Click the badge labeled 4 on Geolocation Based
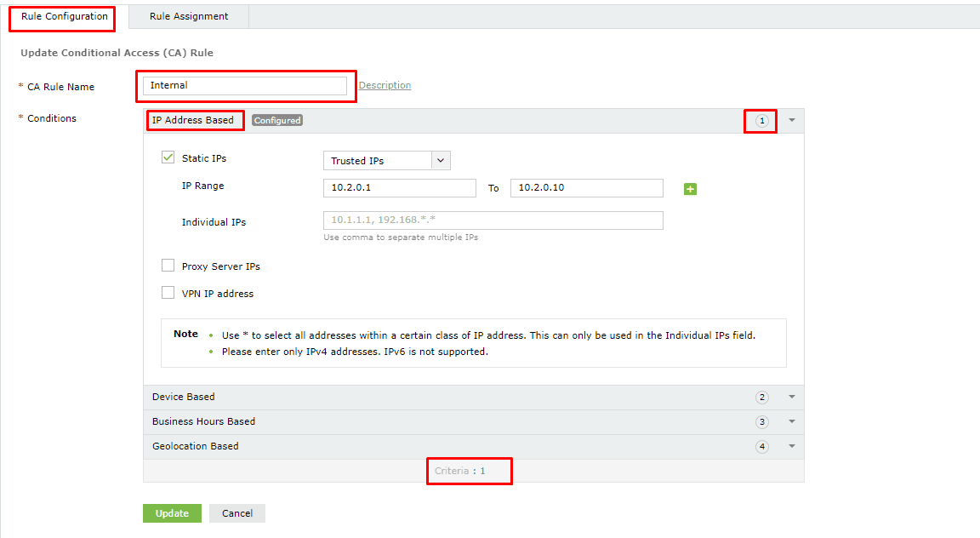The image size is (980, 538). point(762,446)
